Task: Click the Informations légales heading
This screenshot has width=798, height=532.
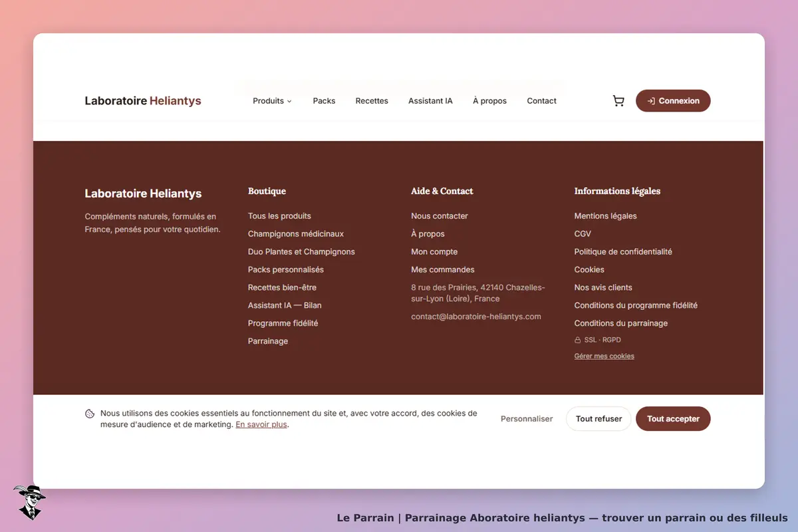Action: pyautogui.click(x=617, y=192)
